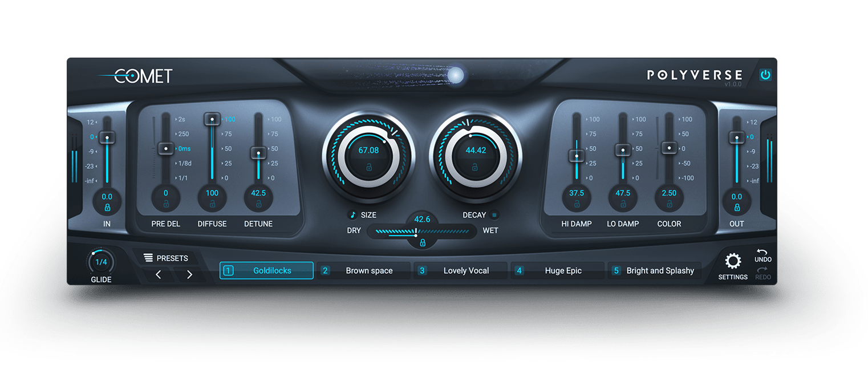
Task: Select preset slot 4 Huge Epic
Action: pos(558,271)
